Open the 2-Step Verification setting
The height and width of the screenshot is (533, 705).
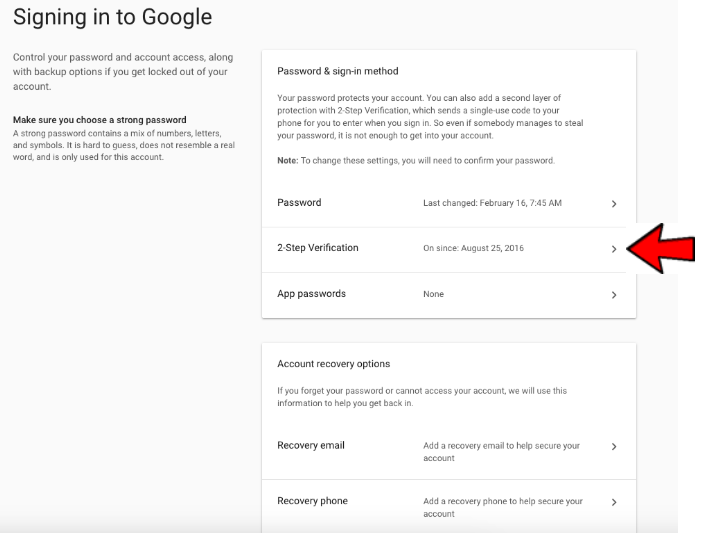coord(449,250)
